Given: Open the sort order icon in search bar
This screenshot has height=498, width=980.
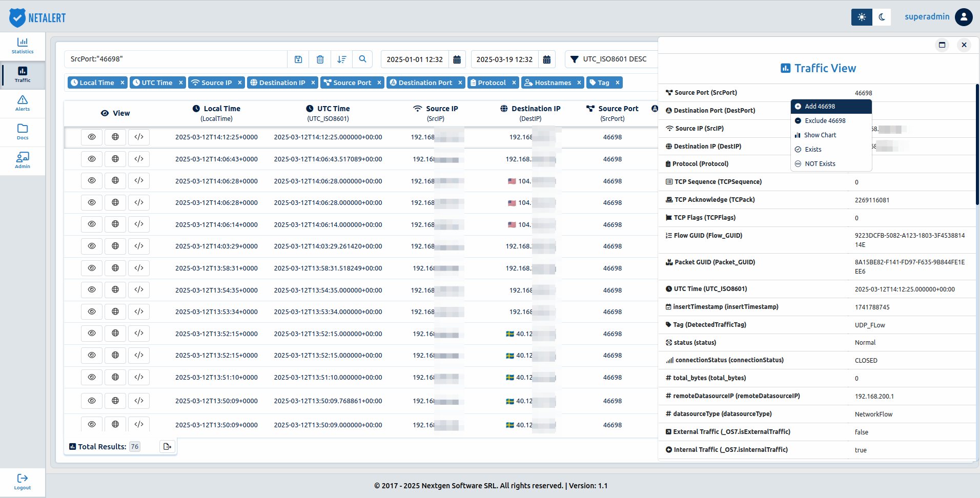Looking at the screenshot, I should [342, 59].
